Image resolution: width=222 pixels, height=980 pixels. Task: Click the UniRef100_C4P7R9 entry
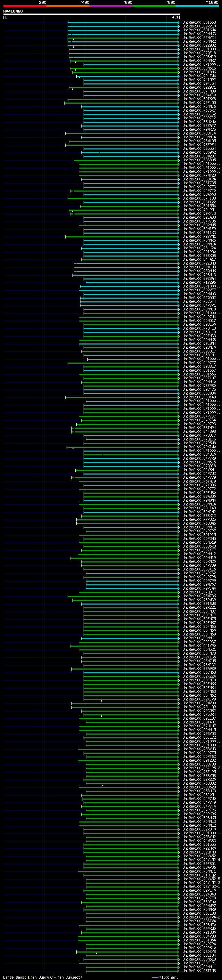pyautogui.click(x=199, y=459)
